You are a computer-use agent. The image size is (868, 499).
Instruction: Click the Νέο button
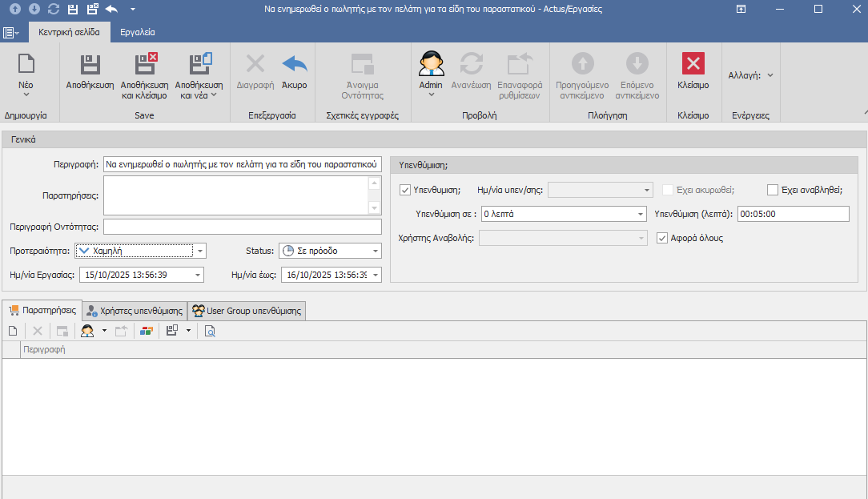26,70
